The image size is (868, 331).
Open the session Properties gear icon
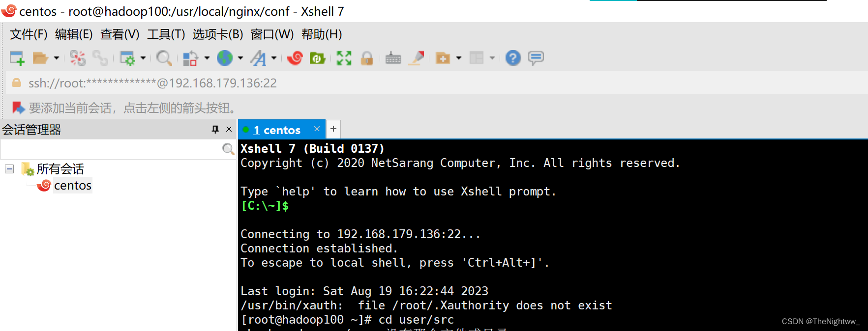coord(127,58)
